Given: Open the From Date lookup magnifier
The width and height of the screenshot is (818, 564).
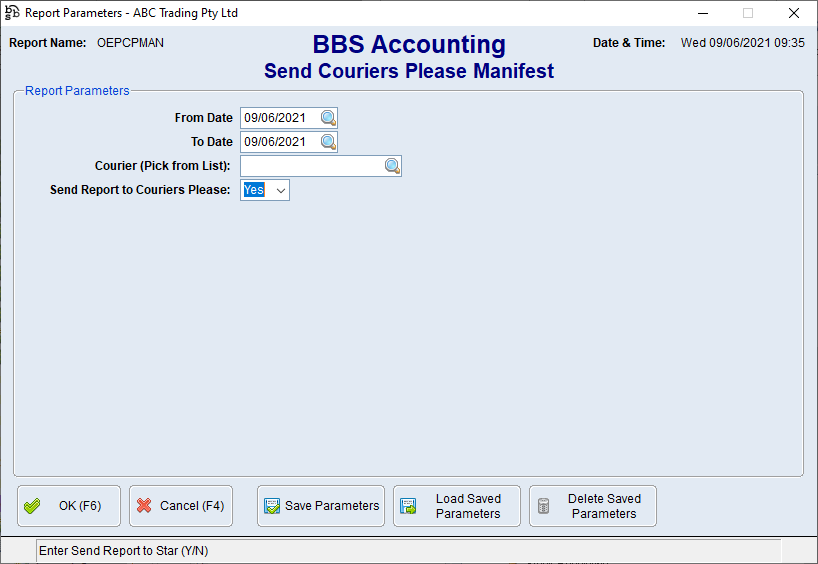Looking at the screenshot, I should [328, 118].
